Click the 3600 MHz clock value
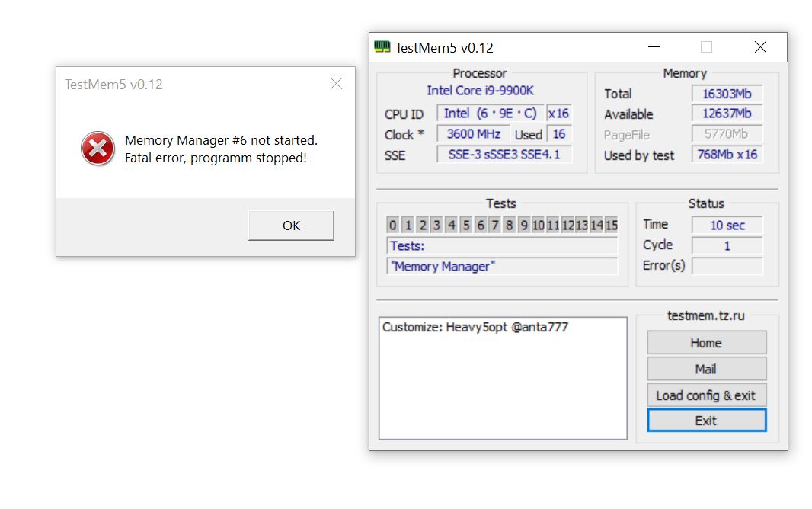The height and width of the screenshot is (509, 812). (473, 134)
